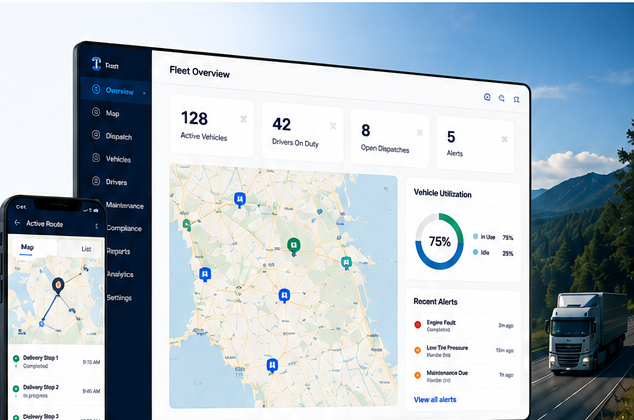Screen dimensions: 634x420
Task: Click the orange Low Tire Pressure alert dot
Action: point(418,350)
